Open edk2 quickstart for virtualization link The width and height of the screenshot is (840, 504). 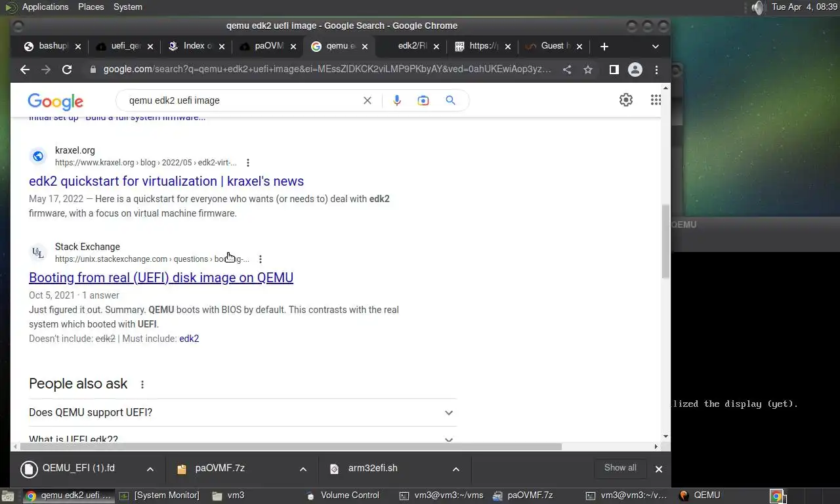pos(166,181)
